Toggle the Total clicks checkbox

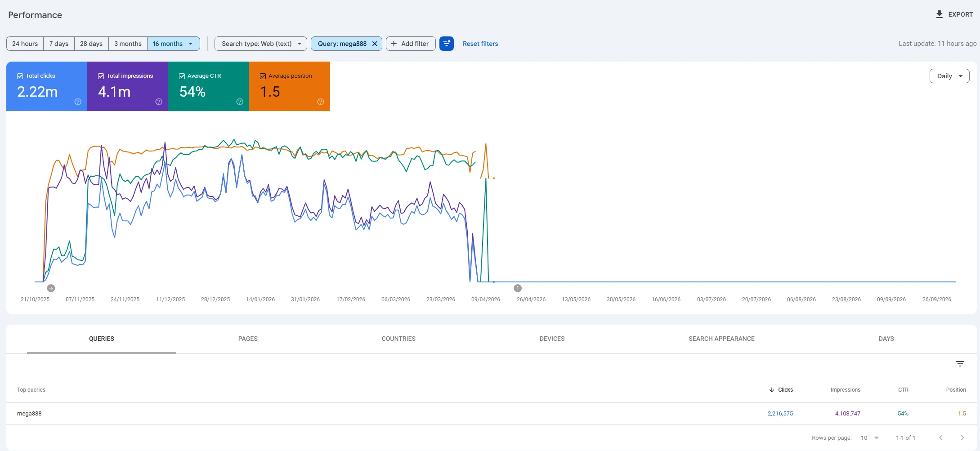coord(20,76)
